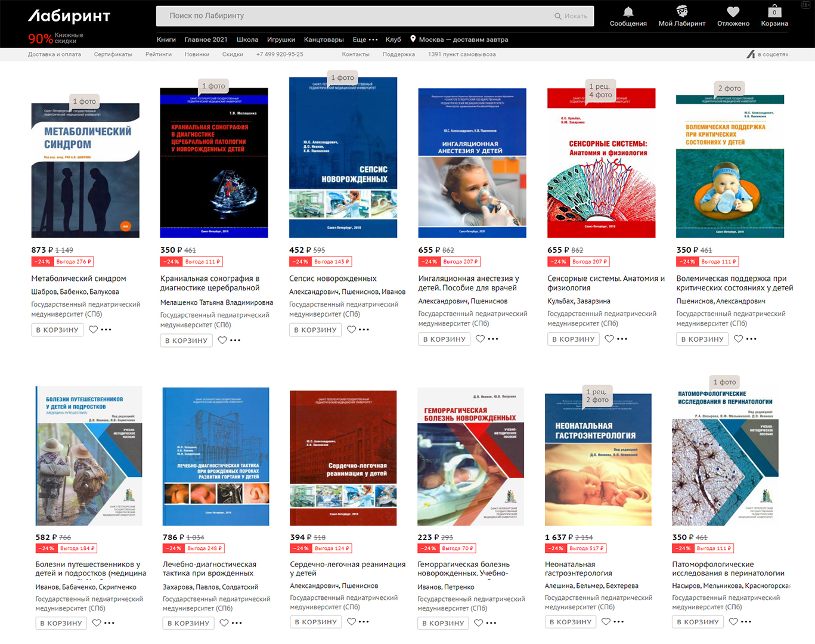
Task: Click the в соцсетях social icon
Action: pos(751,54)
